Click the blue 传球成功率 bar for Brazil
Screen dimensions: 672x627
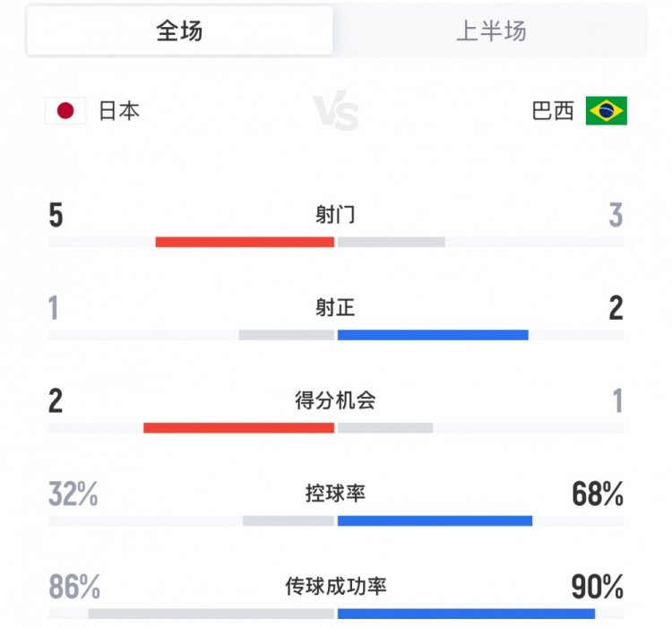(466, 614)
